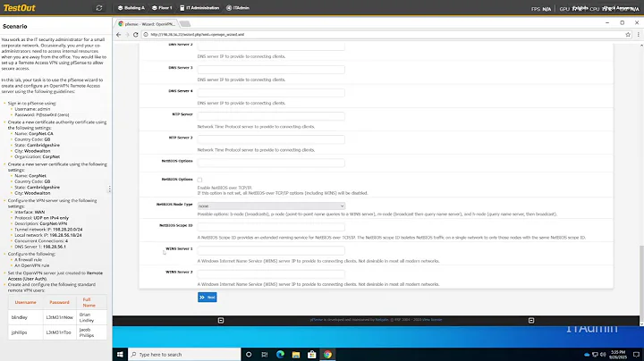The height and width of the screenshot is (361, 644).
Task: Click the WINS Server 2 field
Action: pos(271,274)
